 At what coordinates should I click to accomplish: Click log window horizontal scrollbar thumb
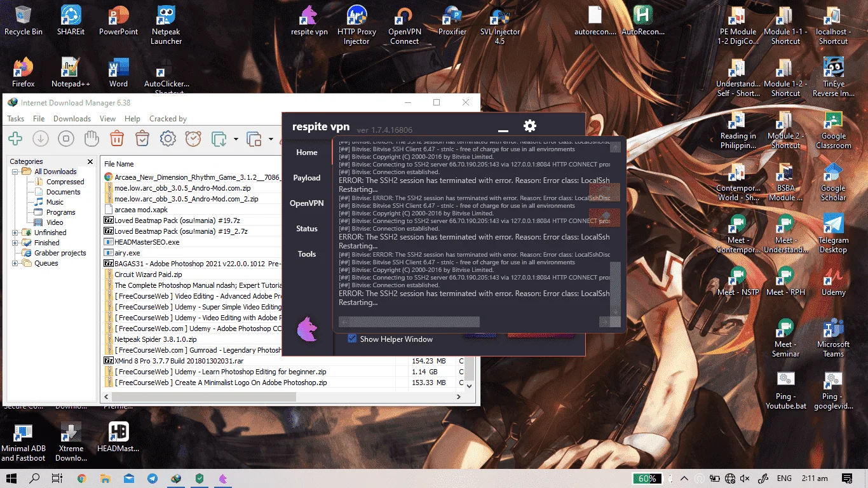[414, 322]
